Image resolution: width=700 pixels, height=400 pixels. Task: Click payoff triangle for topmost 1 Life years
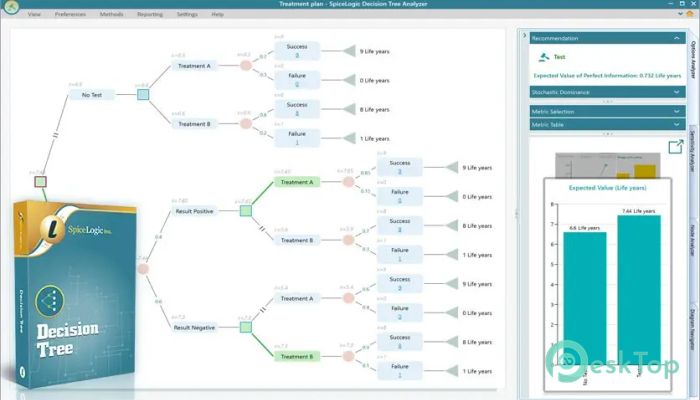pyautogui.click(x=350, y=138)
